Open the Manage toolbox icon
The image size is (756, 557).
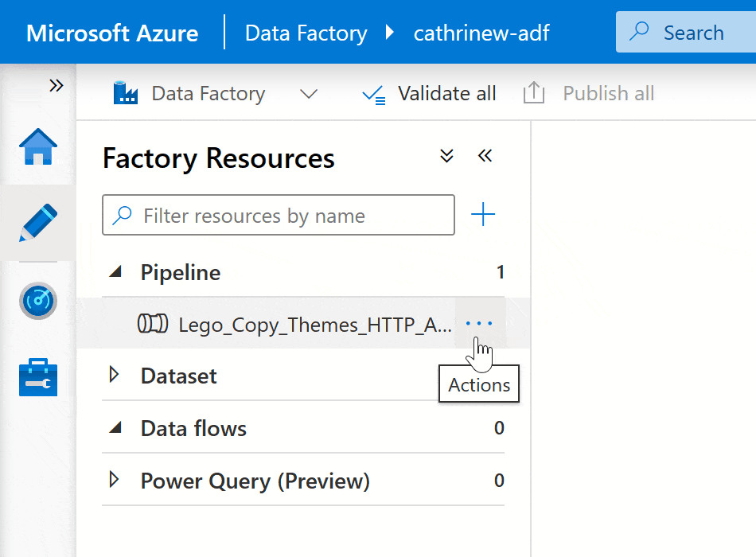pyautogui.click(x=38, y=376)
